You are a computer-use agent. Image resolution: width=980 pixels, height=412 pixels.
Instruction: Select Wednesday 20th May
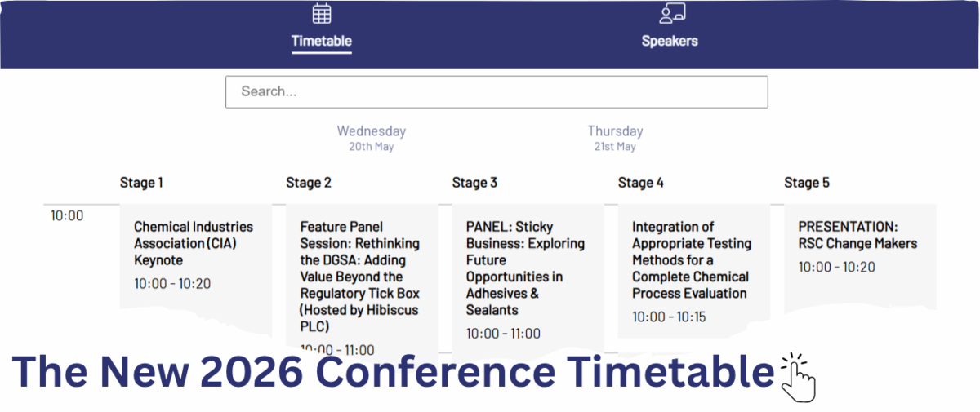click(372, 138)
